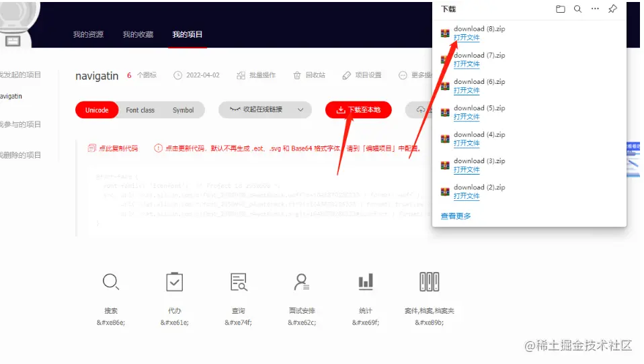Click the 更多操作 circle ellipsis icon
Image resolution: width=644 pixels, height=364 pixels.
tap(403, 75)
